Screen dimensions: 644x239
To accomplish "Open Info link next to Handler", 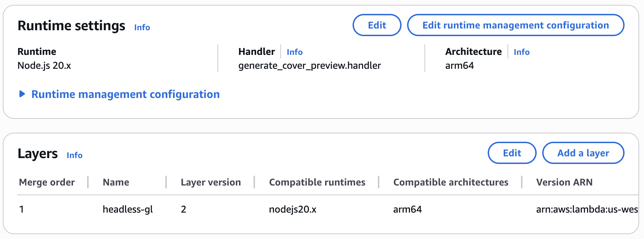I will (x=295, y=52).
